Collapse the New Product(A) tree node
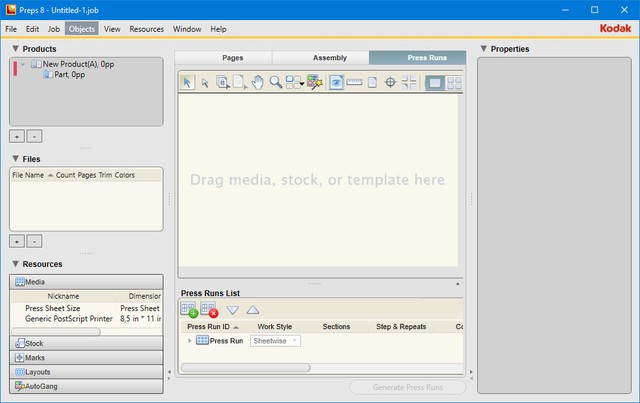This screenshot has height=403, width=640. [23, 64]
